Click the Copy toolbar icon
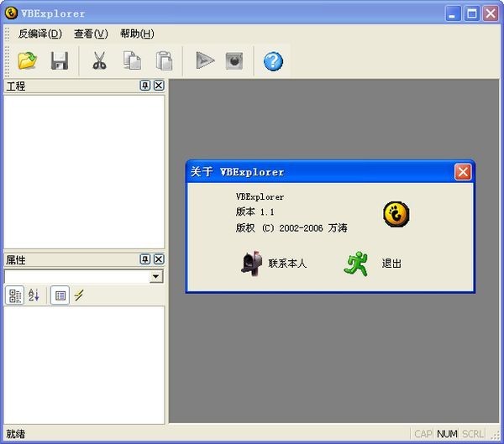Viewport: 504px width, 444px height. tap(132, 60)
